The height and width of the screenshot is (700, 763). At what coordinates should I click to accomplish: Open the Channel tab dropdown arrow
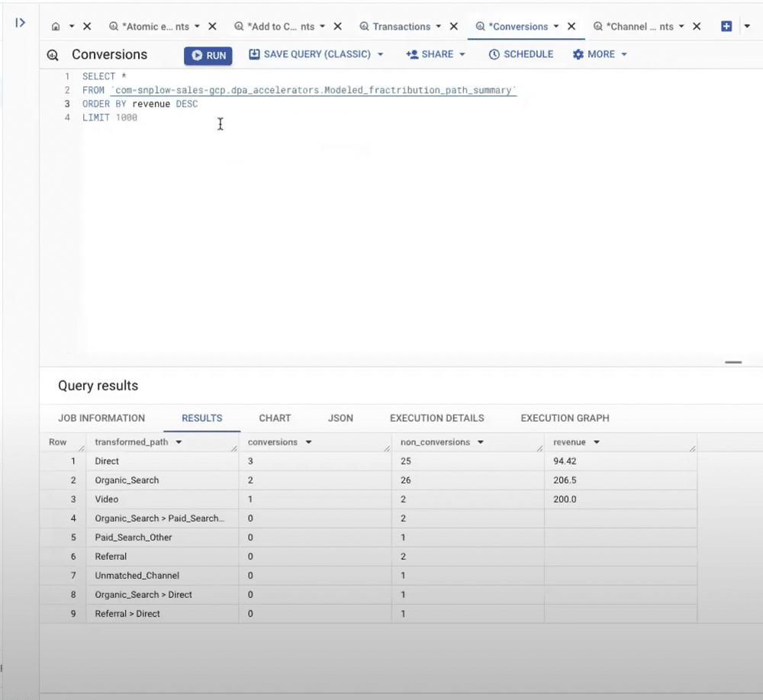coord(681,26)
